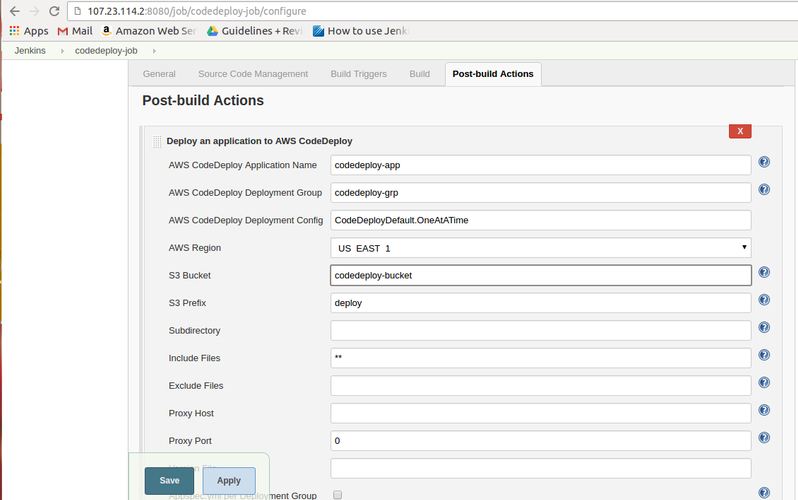Image resolution: width=798 pixels, height=500 pixels.
Task: Focus the Application Name field codedeploy-app
Action: point(540,165)
